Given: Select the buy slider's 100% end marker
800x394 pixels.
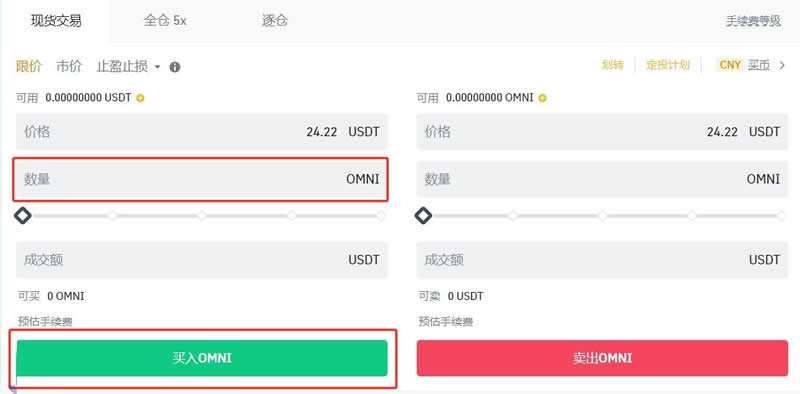Looking at the screenshot, I should point(381,215).
